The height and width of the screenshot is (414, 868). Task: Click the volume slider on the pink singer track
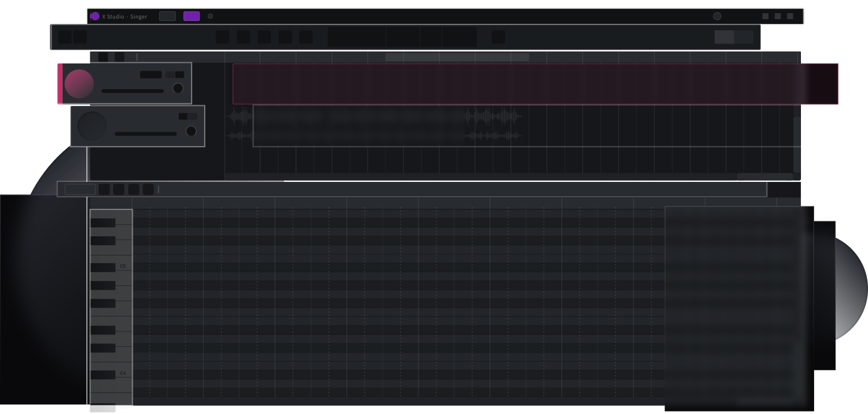click(132, 91)
